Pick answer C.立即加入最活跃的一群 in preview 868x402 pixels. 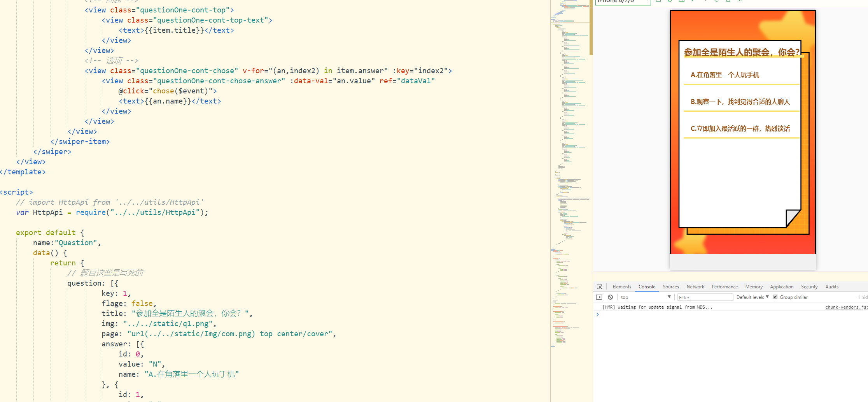[x=740, y=129]
